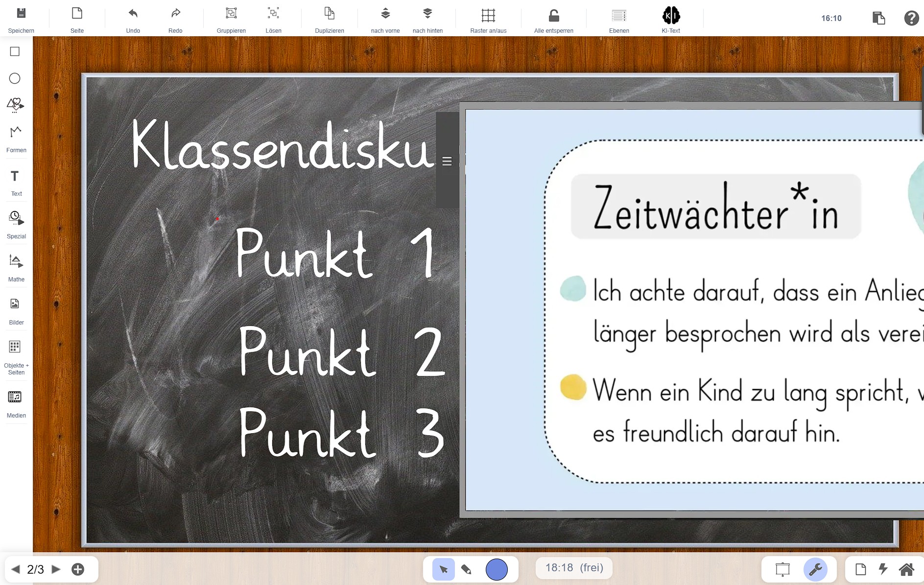
Task: Click the page indicator 2/3
Action: [35, 569]
